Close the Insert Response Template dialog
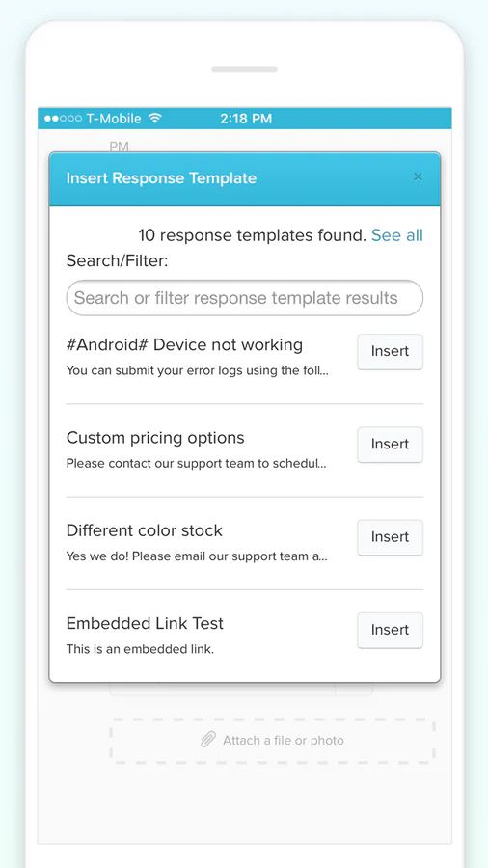The height and width of the screenshot is (868, 488). pyautogui.click(x=418, y=176)
